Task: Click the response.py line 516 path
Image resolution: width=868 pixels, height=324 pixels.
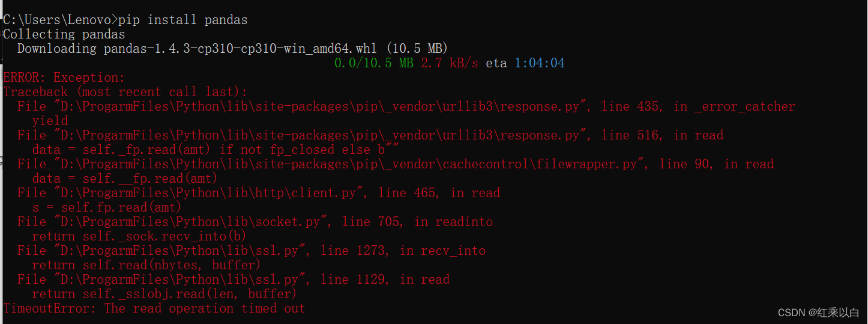Action: point(319,135)
